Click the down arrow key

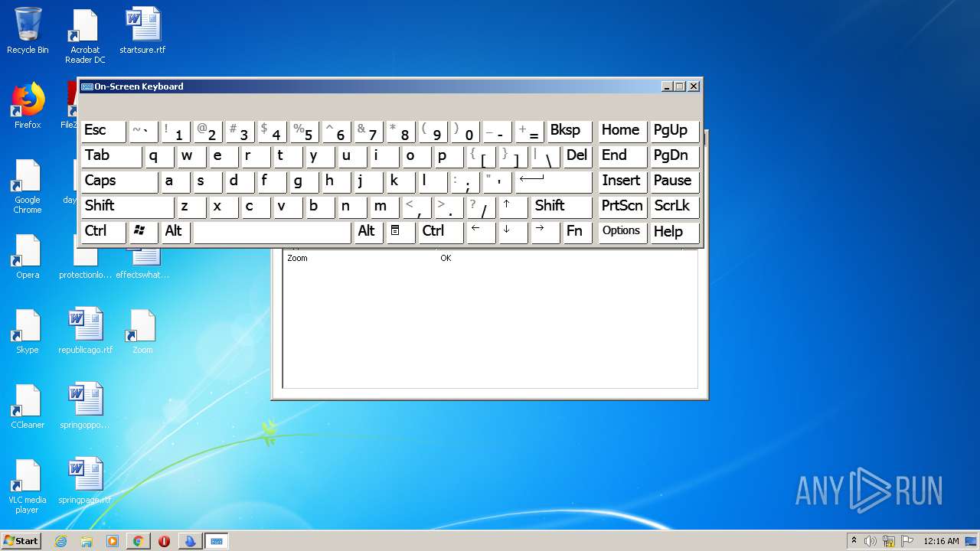514,232
